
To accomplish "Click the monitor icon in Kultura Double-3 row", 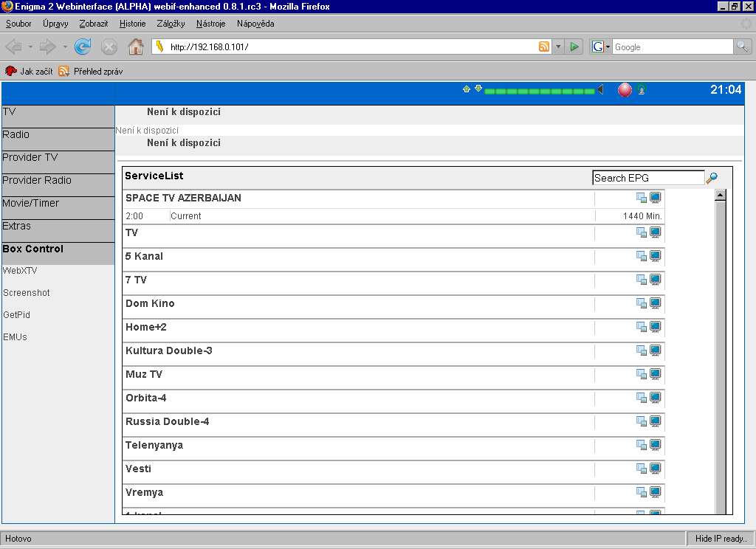I will tap(656, 351).
